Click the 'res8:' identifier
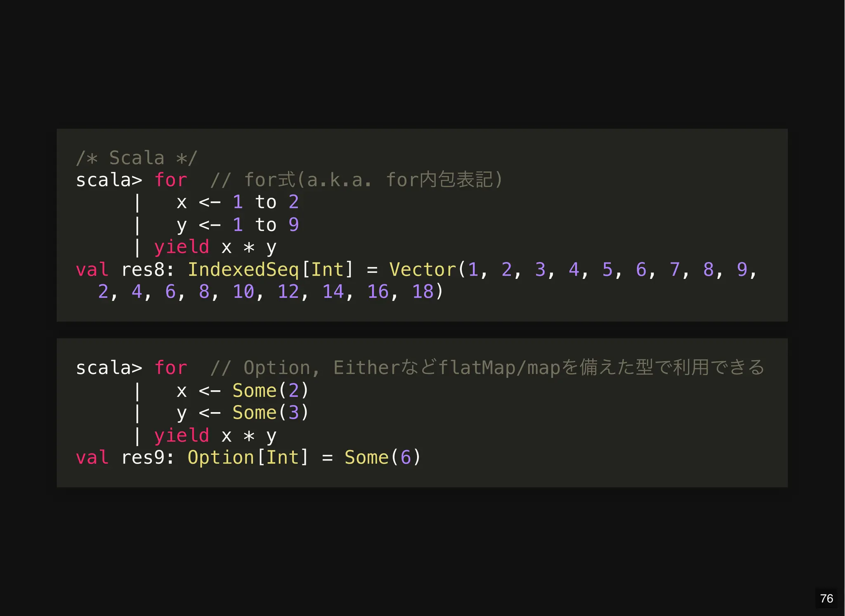845x616 pixels. (148, 269)
